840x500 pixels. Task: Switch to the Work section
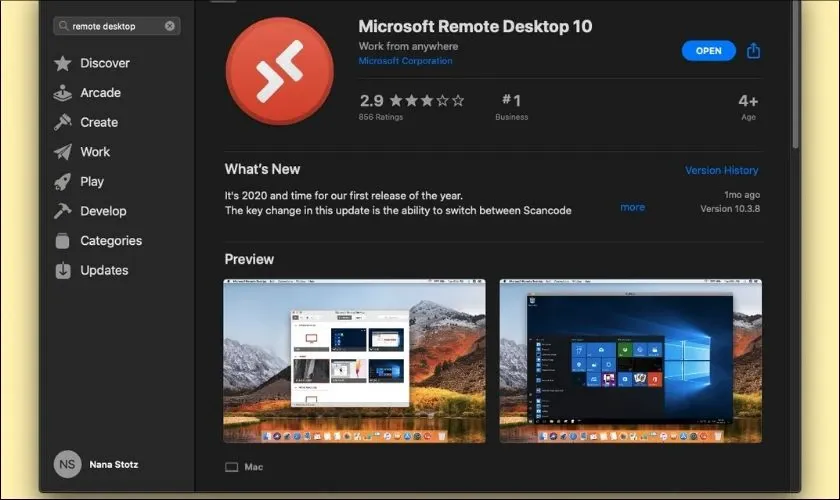click(95, 152)
